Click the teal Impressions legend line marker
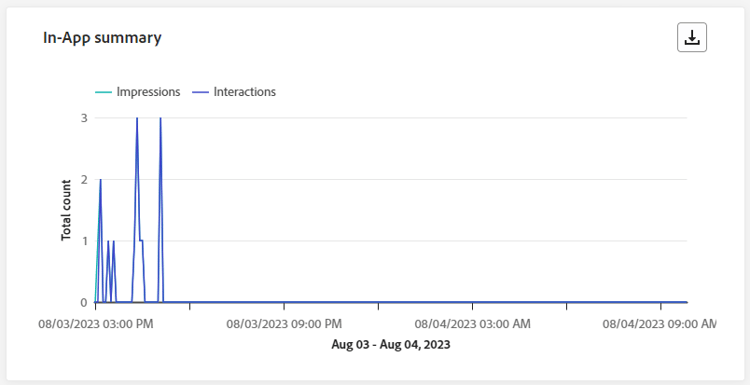Image resolution: width=750 pixels, height=385 pixels. click(104, 92)
